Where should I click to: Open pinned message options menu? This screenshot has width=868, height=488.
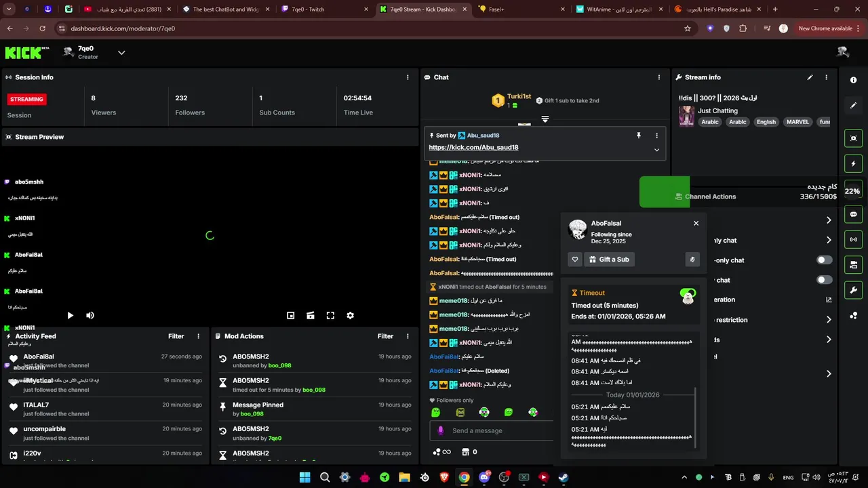[x=656, y=136]
